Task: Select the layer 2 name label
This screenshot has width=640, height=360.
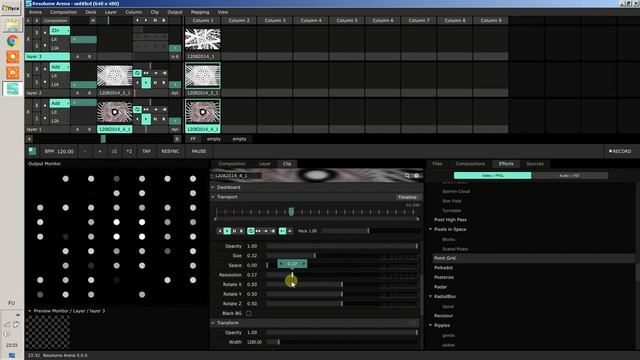Action: tap(47, 93)
